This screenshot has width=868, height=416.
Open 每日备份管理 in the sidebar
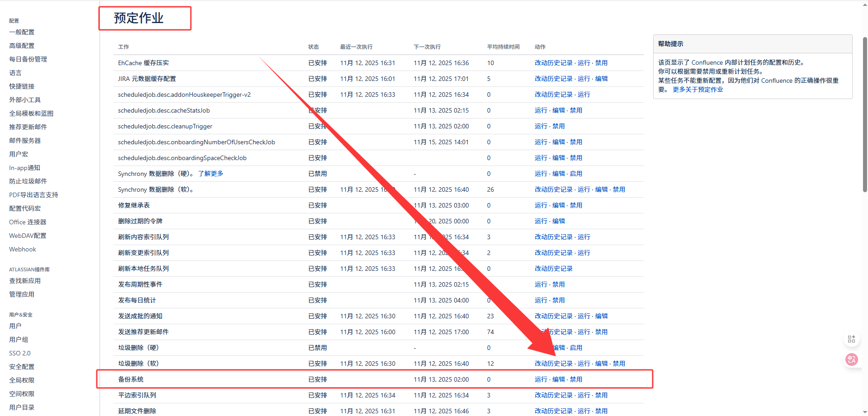28,59
